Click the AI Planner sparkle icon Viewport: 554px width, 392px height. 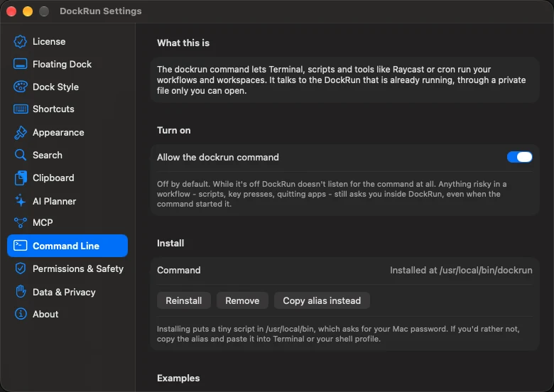point(20,200)
